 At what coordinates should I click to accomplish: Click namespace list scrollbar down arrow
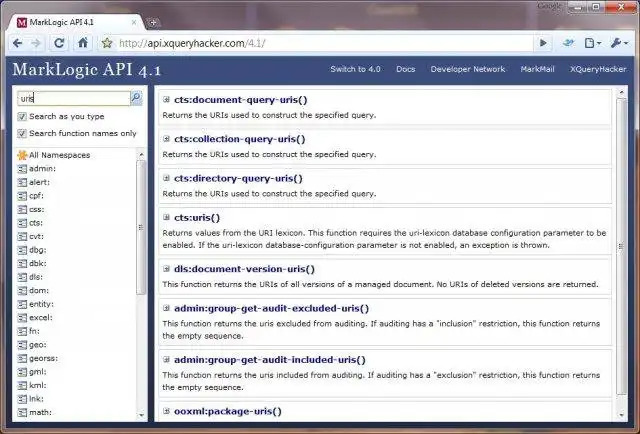(141, 415)
